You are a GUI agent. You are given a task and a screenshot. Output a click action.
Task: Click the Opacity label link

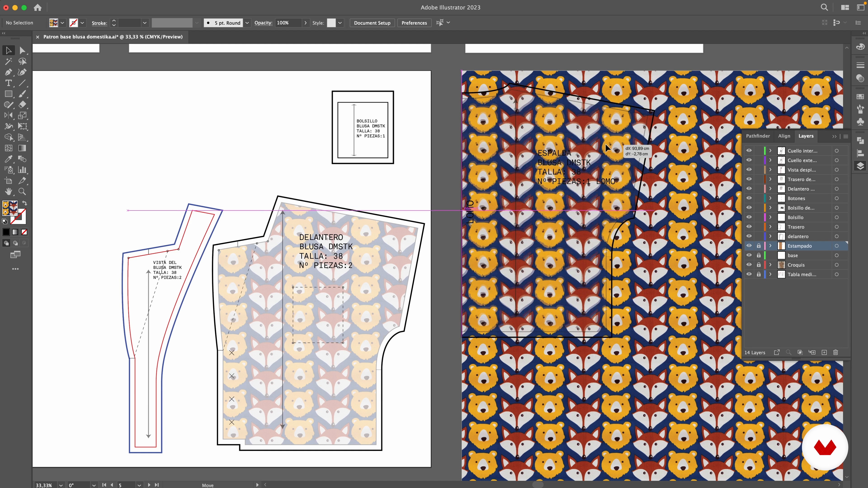[263, 23]
